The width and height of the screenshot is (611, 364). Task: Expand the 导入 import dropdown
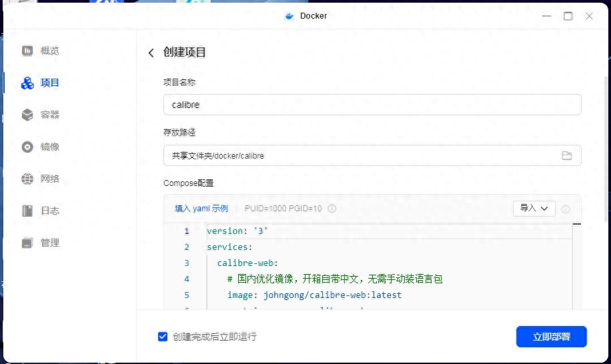tap(534, 208)
